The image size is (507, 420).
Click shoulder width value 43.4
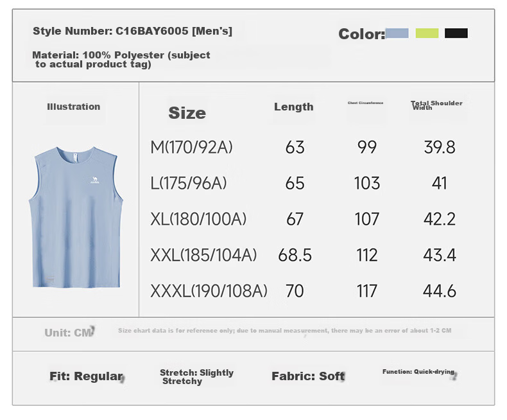click(440, 256)
